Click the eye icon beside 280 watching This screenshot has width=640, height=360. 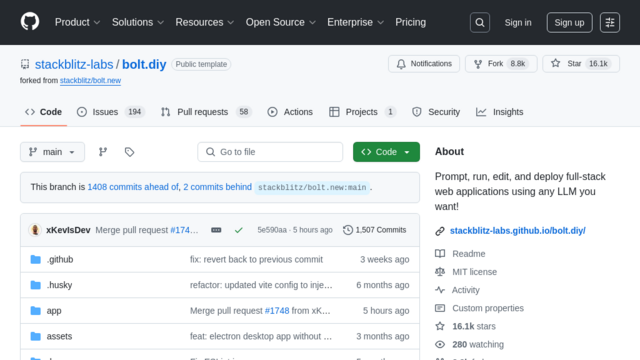click(440, 344)
